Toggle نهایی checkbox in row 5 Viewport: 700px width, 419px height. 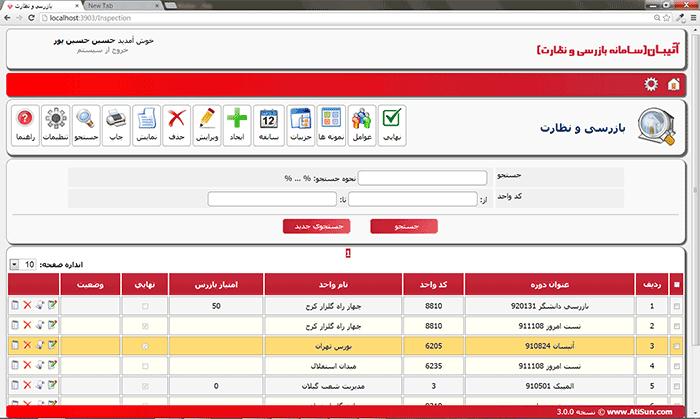coord(145,386)
